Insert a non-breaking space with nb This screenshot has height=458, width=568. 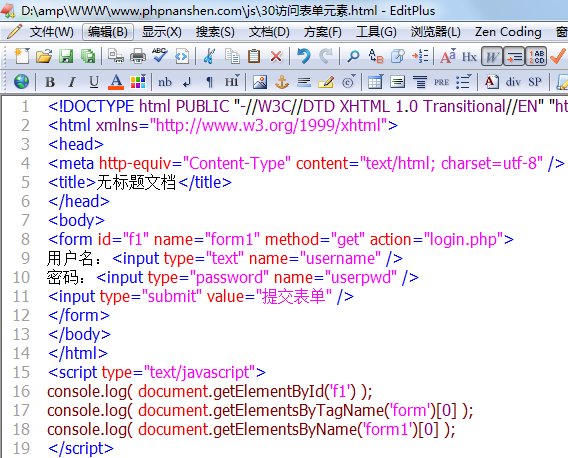point(165,82)
